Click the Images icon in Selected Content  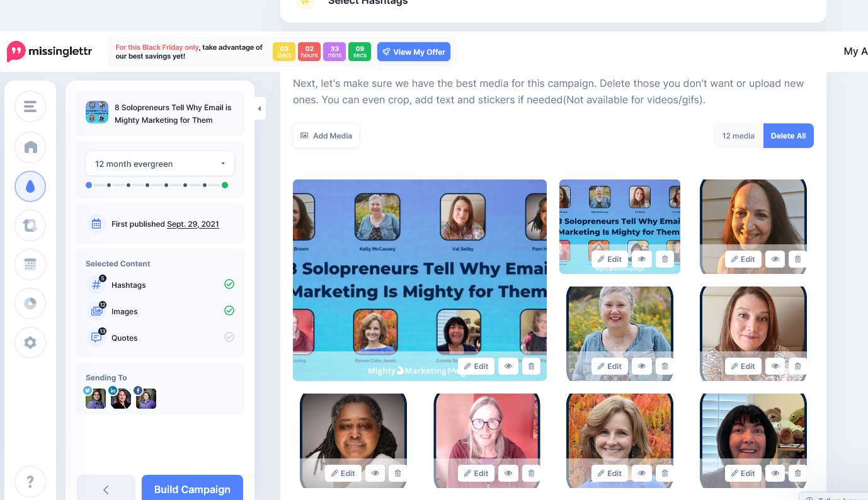click(x=96, y=311)
